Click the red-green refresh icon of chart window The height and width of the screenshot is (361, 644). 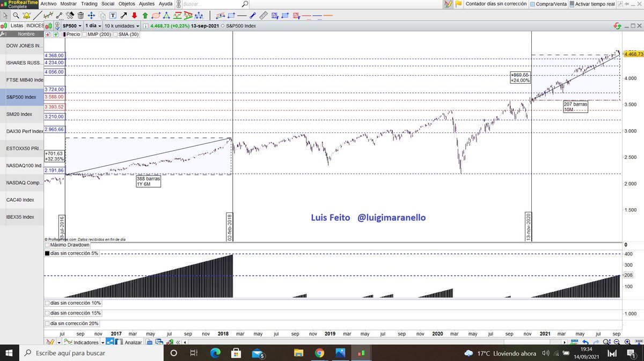pos(618,26)
